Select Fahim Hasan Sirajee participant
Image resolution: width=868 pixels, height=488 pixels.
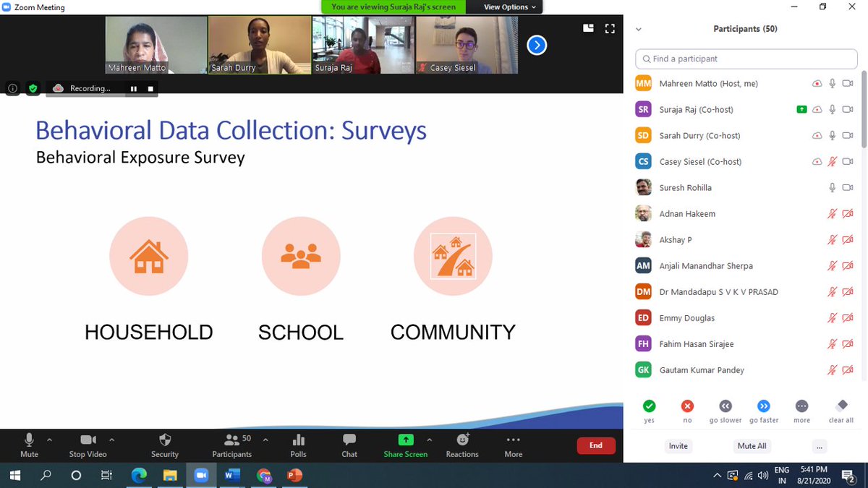(746, 344)
